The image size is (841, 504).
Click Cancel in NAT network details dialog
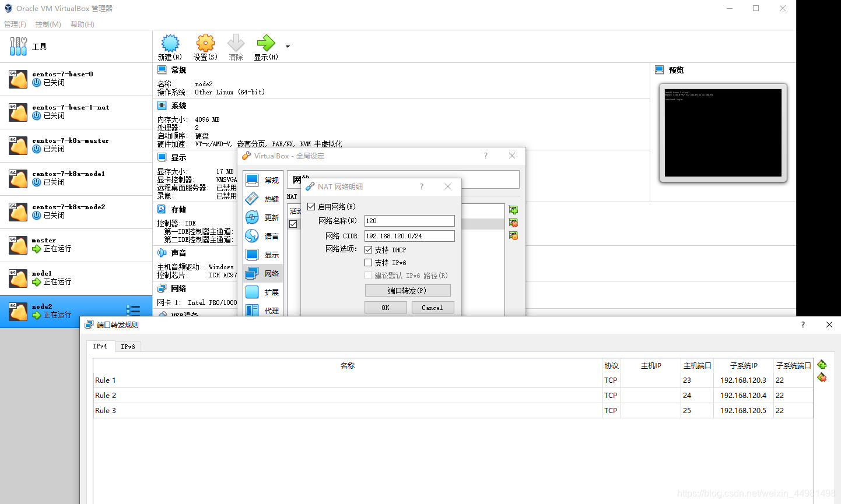pos(433,308)
